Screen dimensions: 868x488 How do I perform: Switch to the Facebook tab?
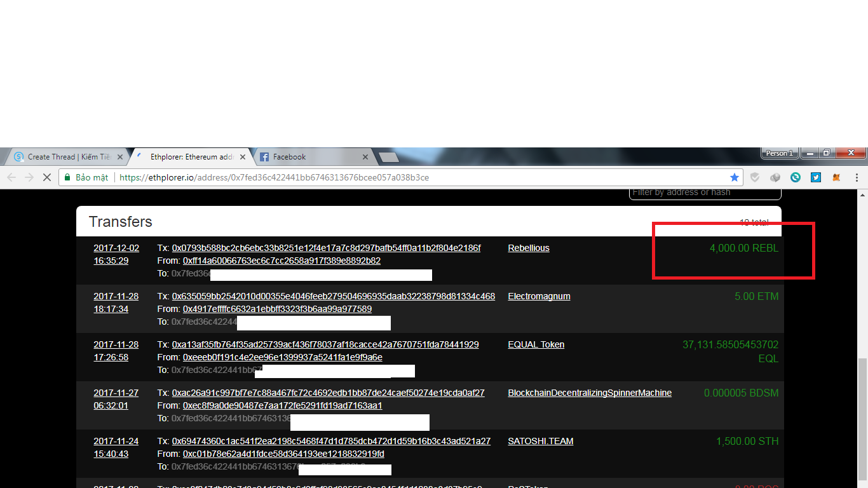click(x=310, y=157)
